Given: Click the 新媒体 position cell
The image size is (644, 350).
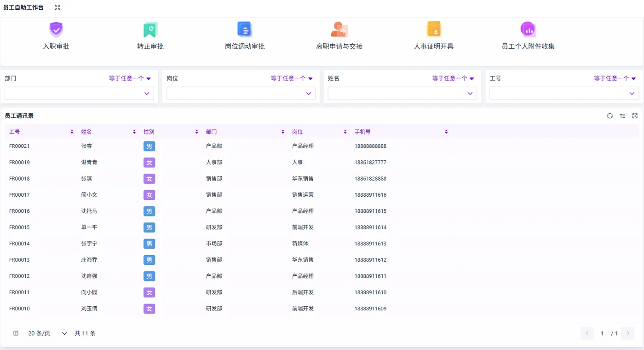Looking at the screenshot, I should [x=300, y=244].
